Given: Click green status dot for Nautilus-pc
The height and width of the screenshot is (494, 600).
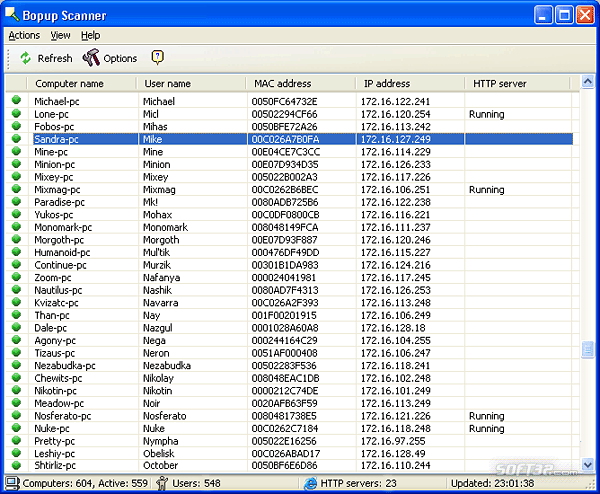Looking at the screenshot, I should (16, 289).
